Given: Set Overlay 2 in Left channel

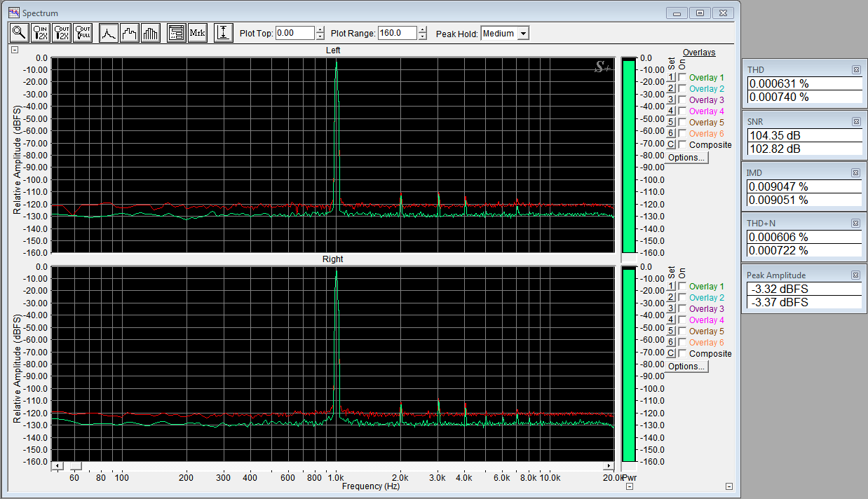Looking at the screenshot, I should coord(670,89).
